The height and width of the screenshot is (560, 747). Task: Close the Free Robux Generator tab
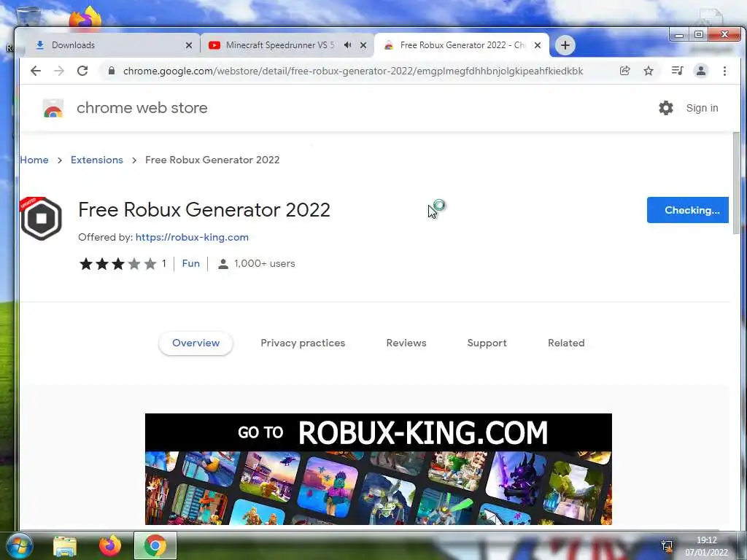coord(538,45)
